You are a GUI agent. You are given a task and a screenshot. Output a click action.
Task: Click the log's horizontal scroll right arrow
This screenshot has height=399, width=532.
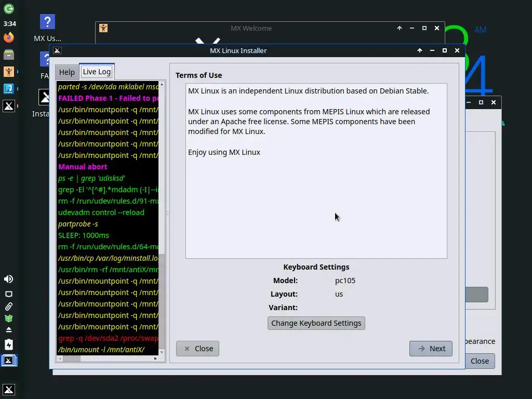coord(155,358)
